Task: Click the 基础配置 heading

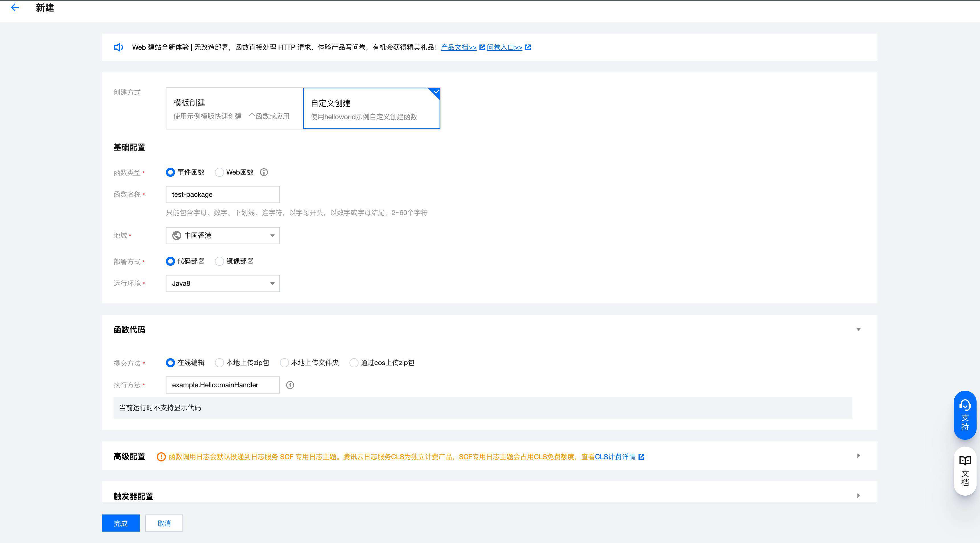Action: tap(129, 147)
